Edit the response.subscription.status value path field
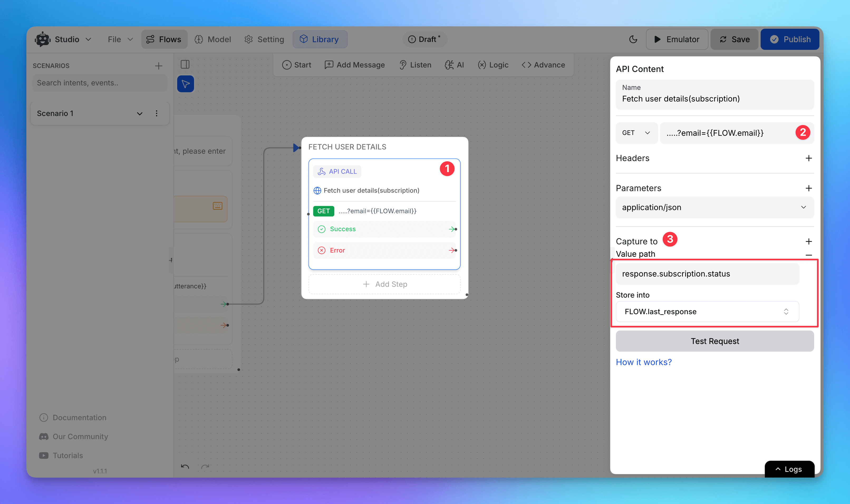 point(707,274)
